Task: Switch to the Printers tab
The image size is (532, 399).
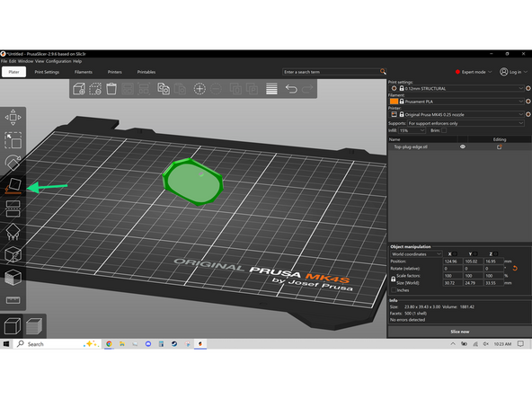Action: coord(115,72)
